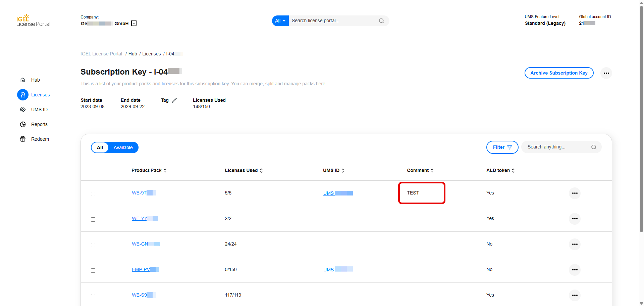Select the EMP-PV row checkbox
This screenshot has height=306, width=644.
[93, 270]
